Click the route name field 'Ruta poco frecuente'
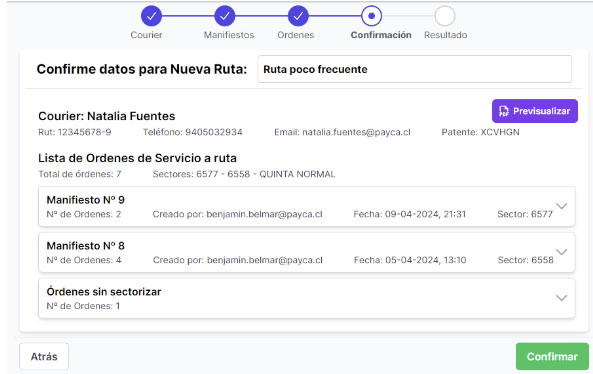The width and height of the screenshot is (593, 374). point(414,69)
